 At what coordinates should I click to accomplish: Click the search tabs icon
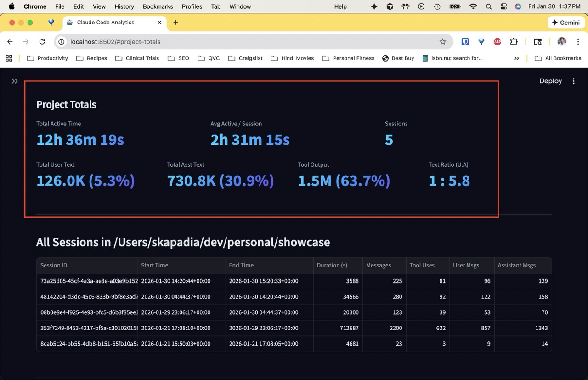(537, 41)
